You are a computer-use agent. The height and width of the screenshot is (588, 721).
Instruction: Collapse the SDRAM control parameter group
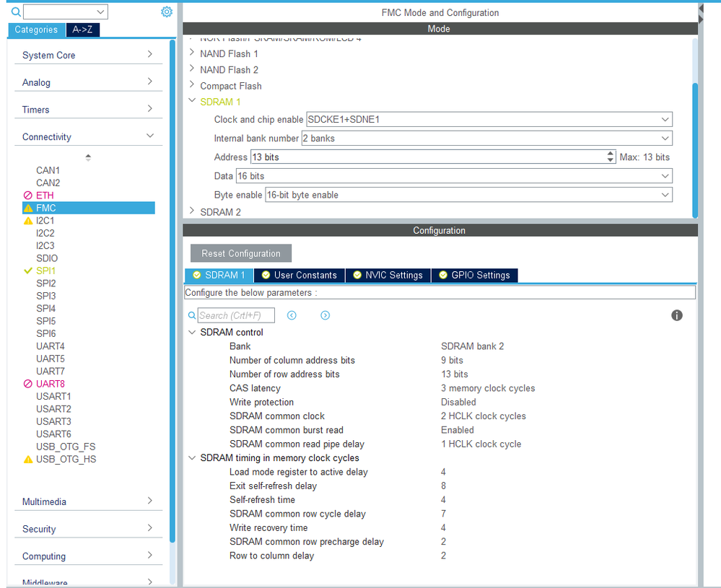click(x=192, y=333)
